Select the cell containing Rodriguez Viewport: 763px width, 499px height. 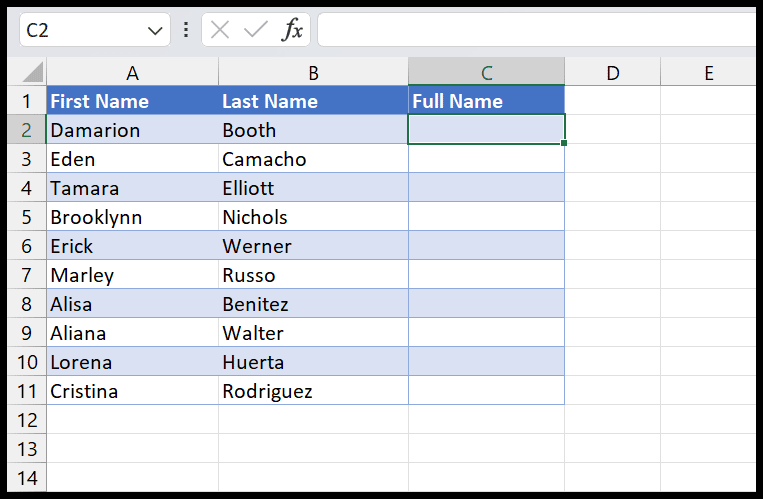(313, 391)
